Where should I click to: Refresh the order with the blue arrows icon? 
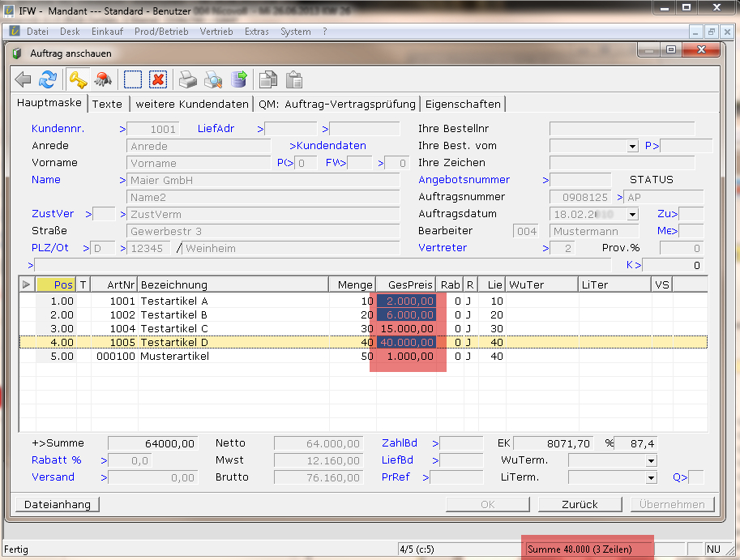tap(49, 79)
